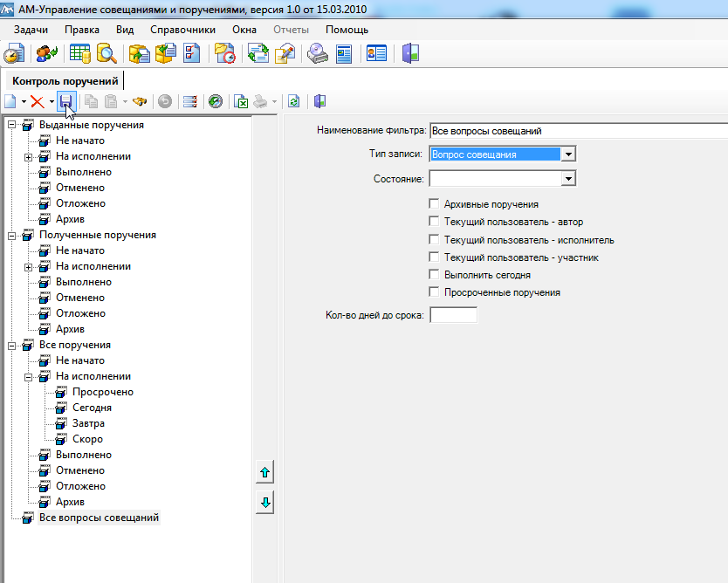The width and height of the screenshot is (728, 583).
Task: Open the Справочники menu
Action: [183, 30]
